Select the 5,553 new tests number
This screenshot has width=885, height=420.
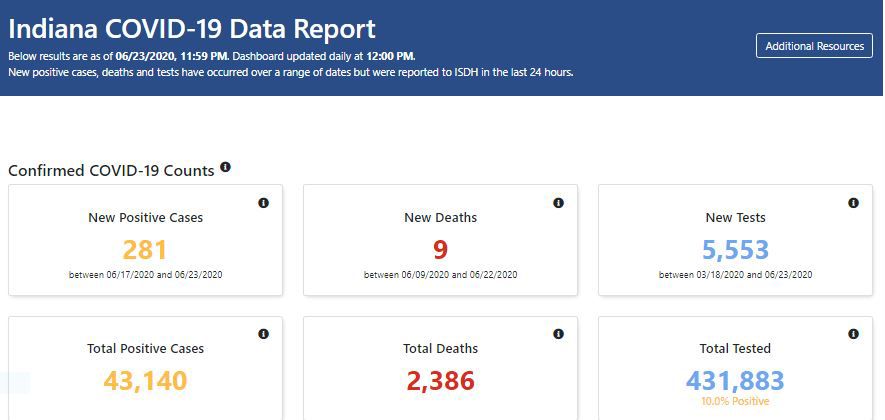735,250
